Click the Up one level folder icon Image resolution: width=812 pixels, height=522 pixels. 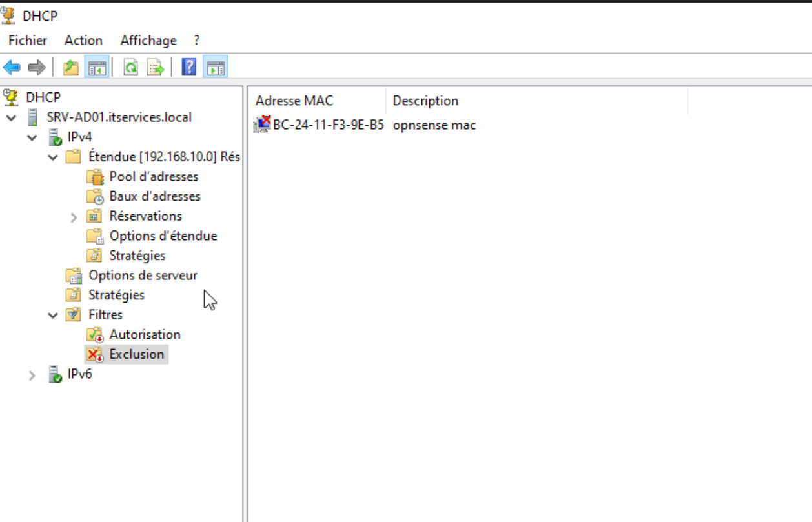70,67
